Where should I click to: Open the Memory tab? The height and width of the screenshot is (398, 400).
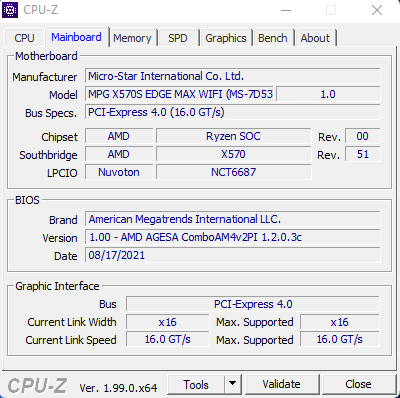coord(132,38)
